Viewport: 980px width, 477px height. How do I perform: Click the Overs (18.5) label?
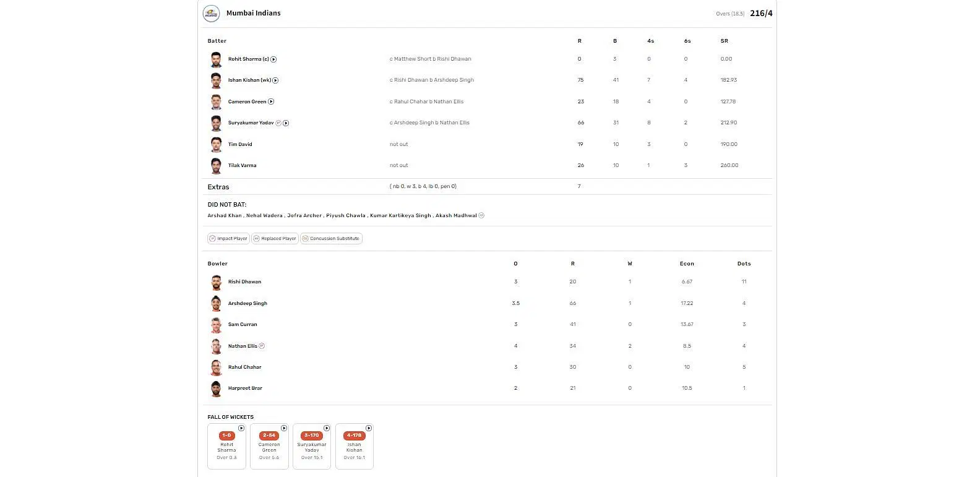pyautogui.click(x=731, y=14)
